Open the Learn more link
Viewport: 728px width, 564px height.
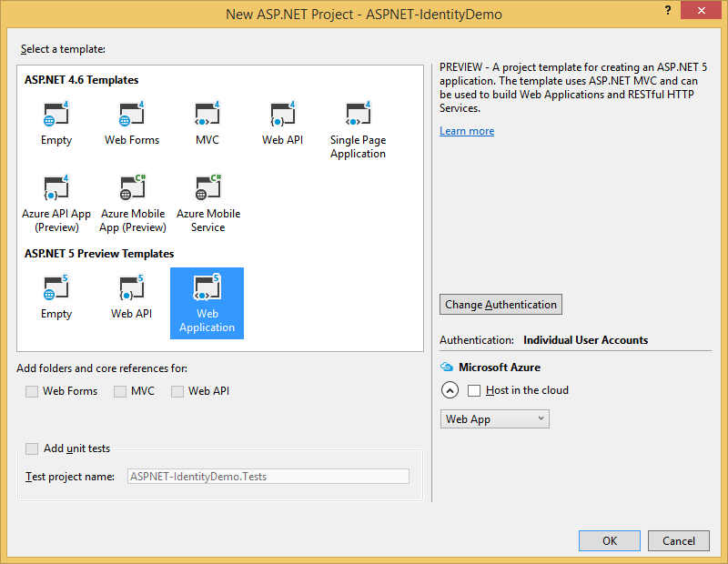[x=467, y=131]
